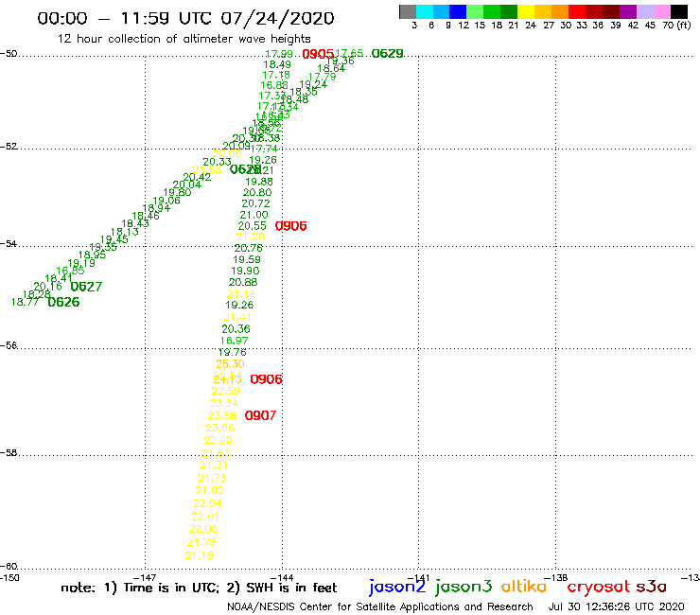Viewport: 700px width, 615px height.
Task: Click the wave height value '25.30'
Action: tap(231, 364)
